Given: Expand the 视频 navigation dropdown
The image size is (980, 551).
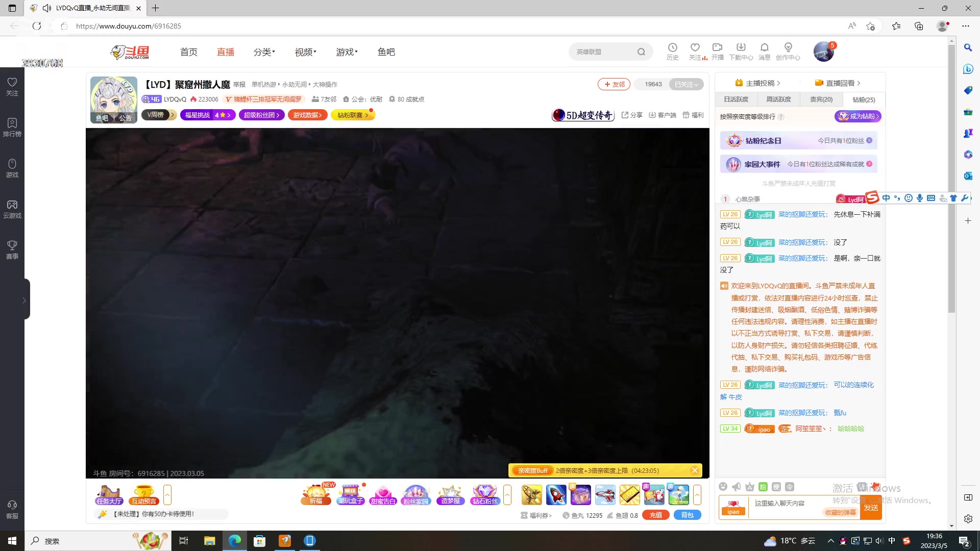Looking at the screenshot, I should tap(305, 52).
